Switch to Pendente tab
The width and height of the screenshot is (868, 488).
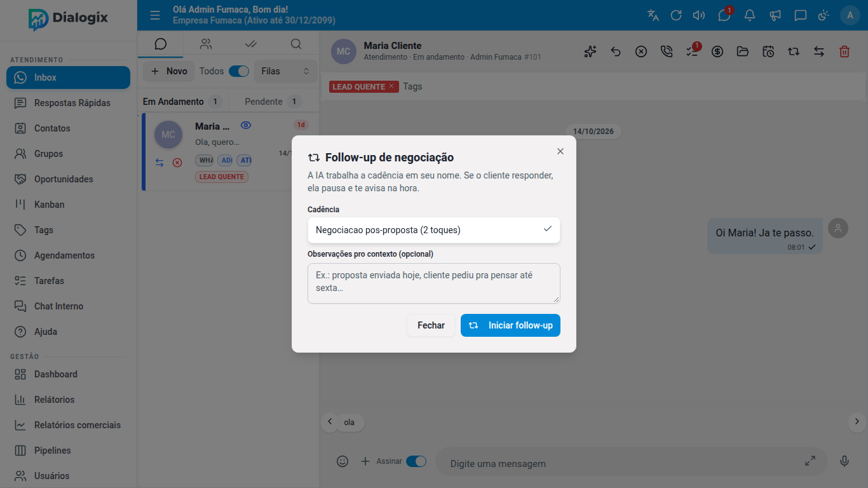point(273,102)
